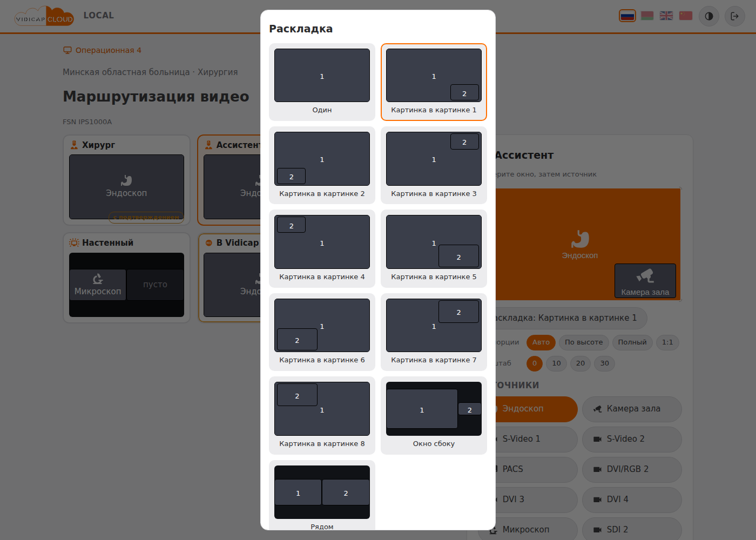Set proportions to 'Полный'
Image resolution: width=756 pixels, height=540 pixels.
tap(632, 342)
